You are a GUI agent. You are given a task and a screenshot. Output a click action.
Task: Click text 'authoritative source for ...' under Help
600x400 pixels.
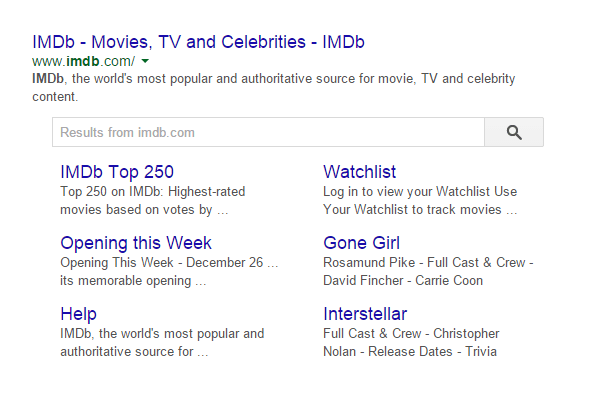[134, 351]
